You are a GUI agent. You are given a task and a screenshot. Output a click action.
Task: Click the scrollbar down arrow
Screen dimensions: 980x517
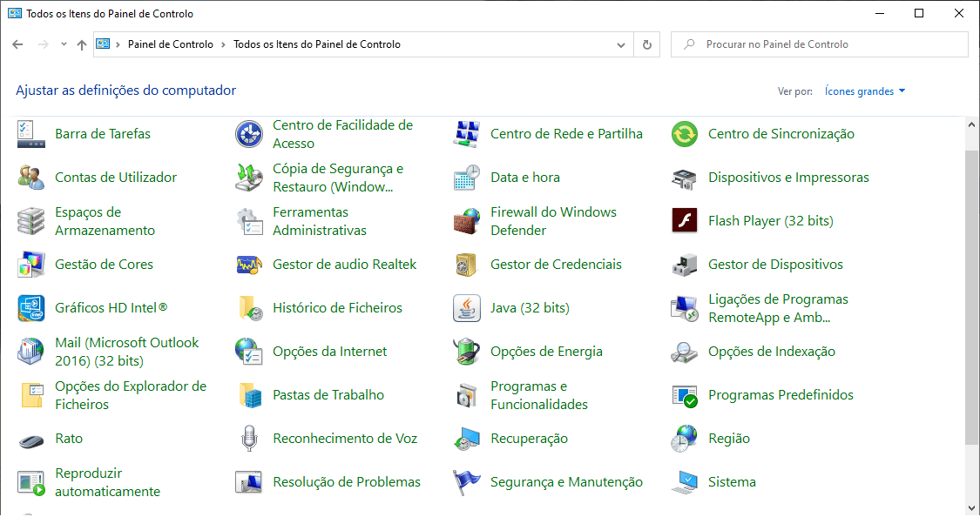[x=972, y=507]
